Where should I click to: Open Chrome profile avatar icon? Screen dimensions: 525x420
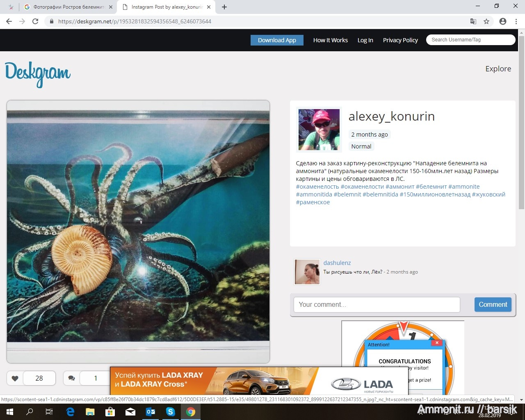pyautogui.click(x=502, y=21)
